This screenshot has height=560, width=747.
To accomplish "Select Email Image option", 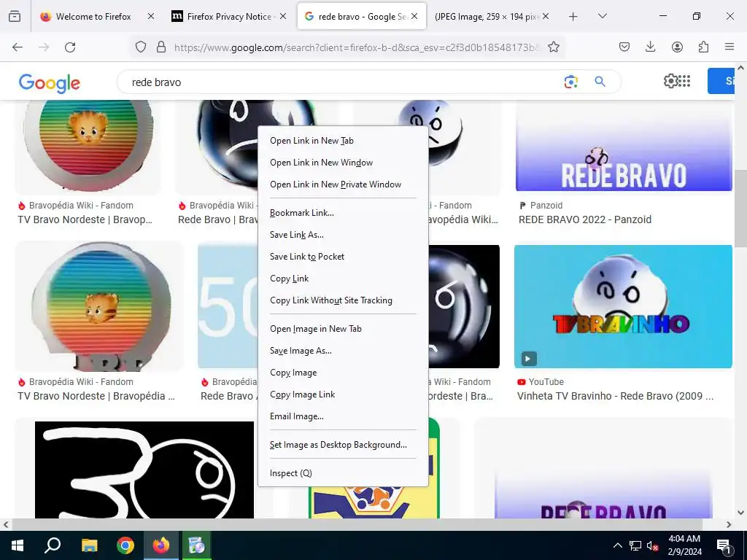I will click(343, 416).
